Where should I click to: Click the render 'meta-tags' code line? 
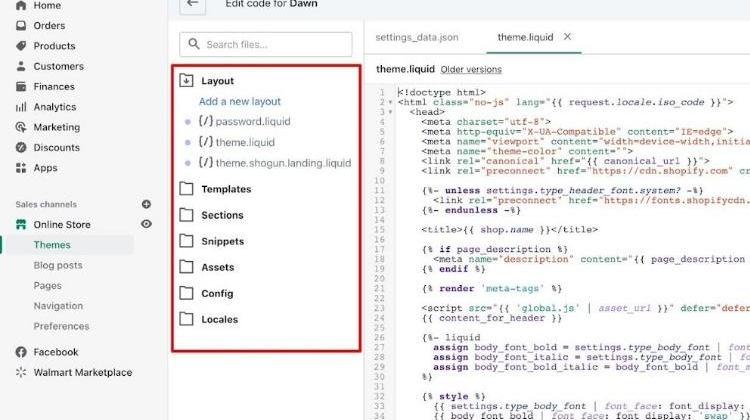pyautogui.click(x=492, y=288)
